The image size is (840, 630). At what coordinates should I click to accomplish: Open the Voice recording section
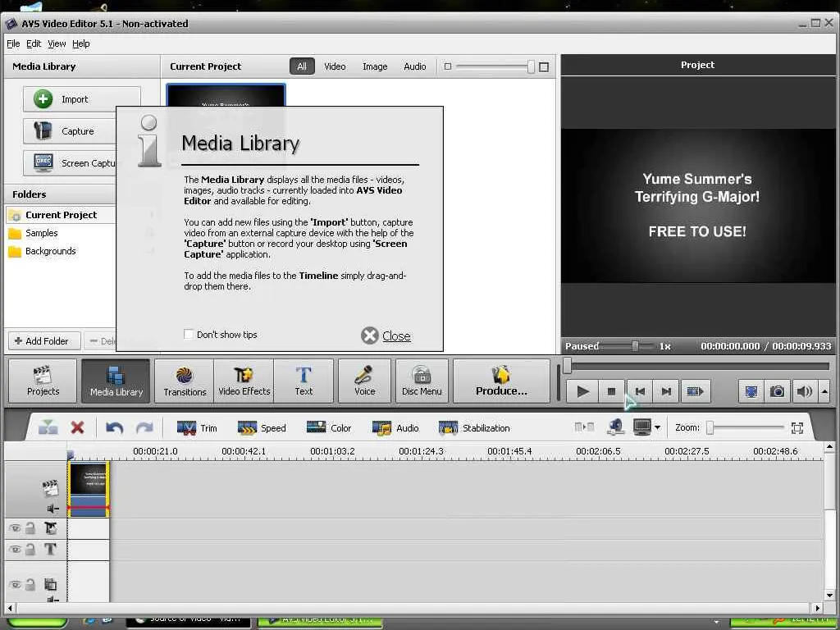(364, 381)
